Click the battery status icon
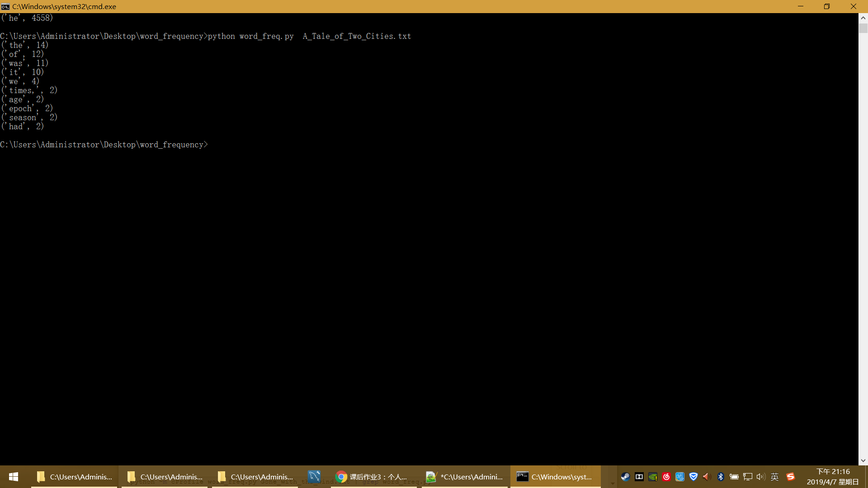The width and height of the screenshot is (868, 488). 734,477
